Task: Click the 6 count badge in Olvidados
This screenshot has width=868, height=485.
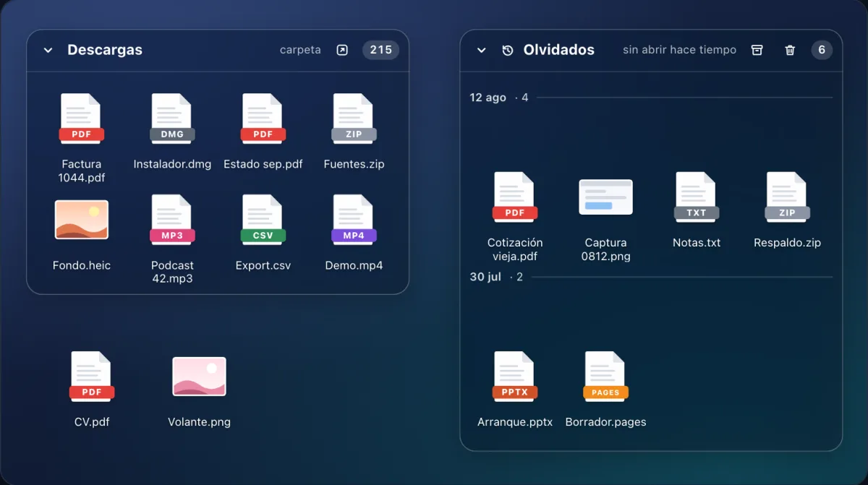Action: point(822,50)
